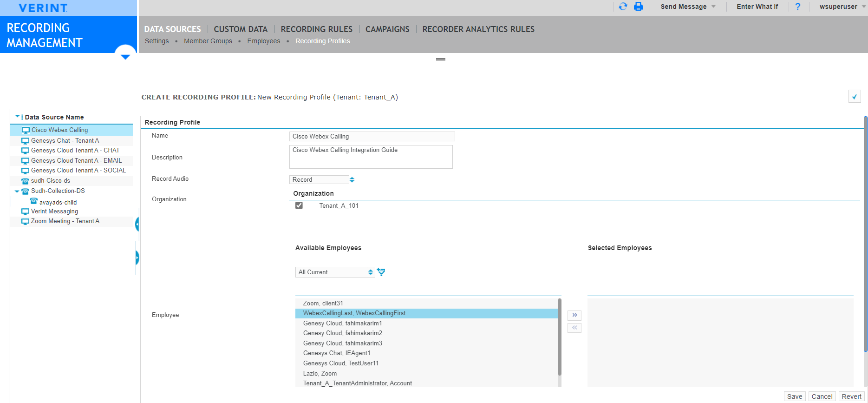
Task: Click the double-left arrow remove button
Action: [574, 328]
